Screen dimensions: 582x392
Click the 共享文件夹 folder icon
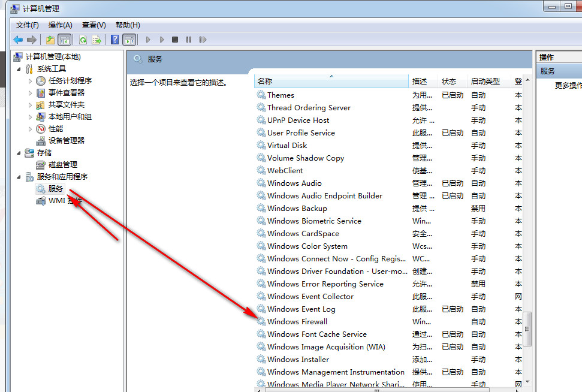[40, 105]
